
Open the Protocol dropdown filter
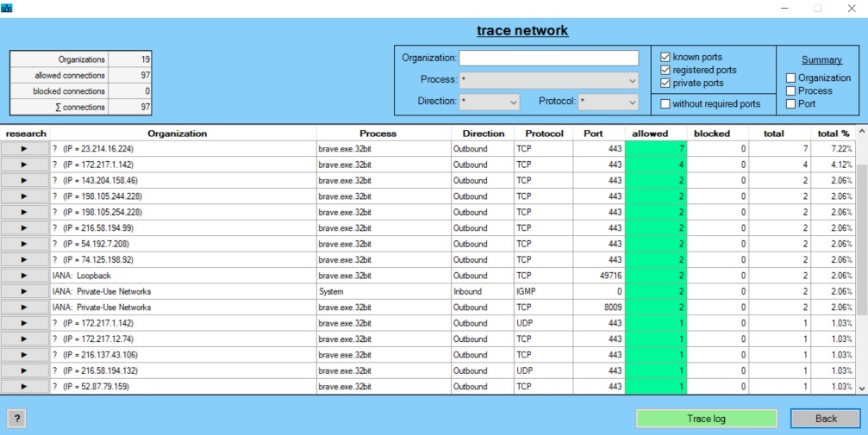point(608,102)
